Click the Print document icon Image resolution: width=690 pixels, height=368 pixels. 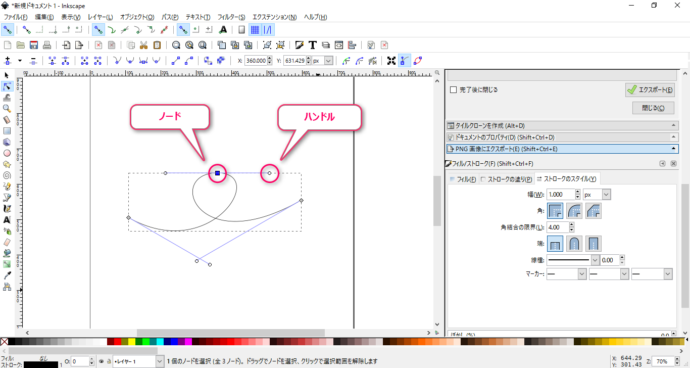click(x=47, y=45)
